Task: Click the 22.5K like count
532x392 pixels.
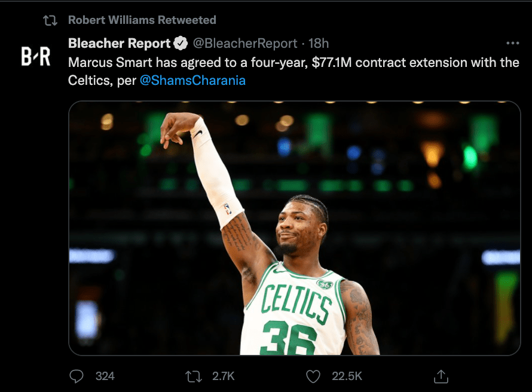Action: tap(347, 376)
